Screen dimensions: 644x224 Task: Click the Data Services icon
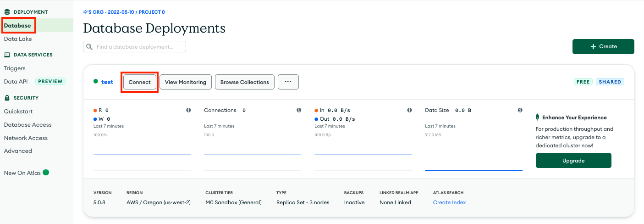[7, 55]
